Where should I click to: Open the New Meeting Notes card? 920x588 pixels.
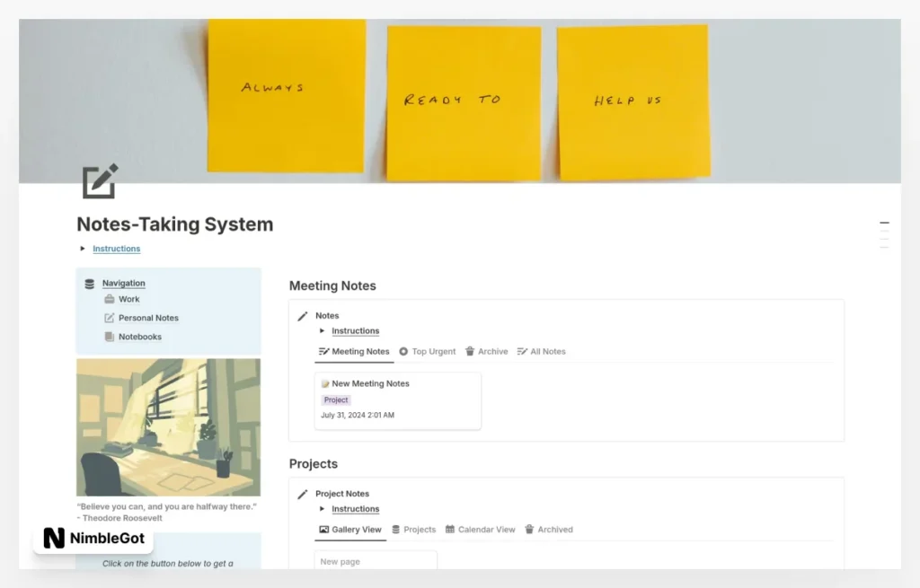[x=371, y=383]
